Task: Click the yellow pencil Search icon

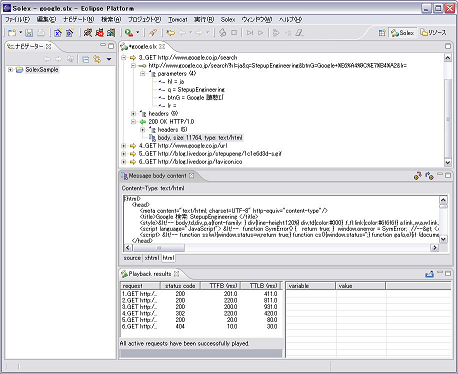Action: click(153, 33)
